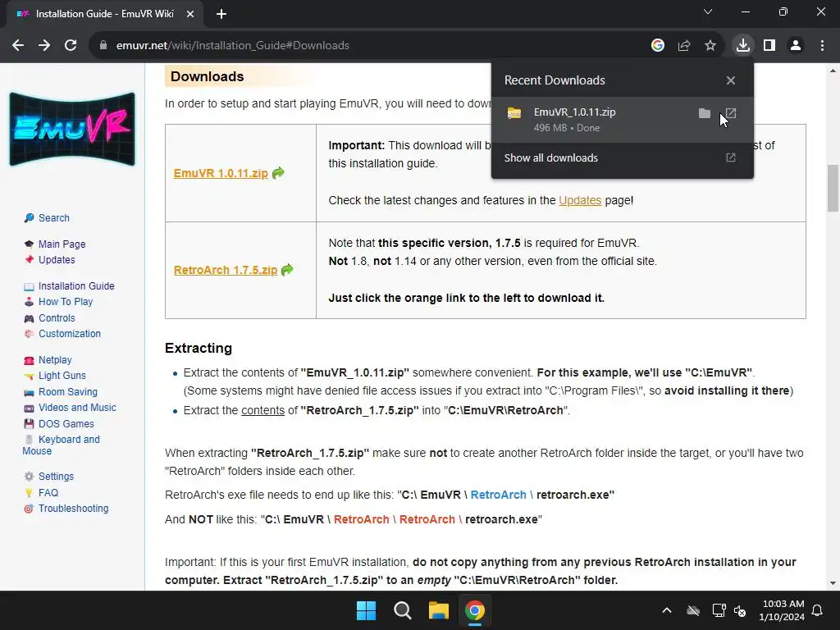
Task: Toggle the Chrome downloads button
Action: (x=743, y=46)
